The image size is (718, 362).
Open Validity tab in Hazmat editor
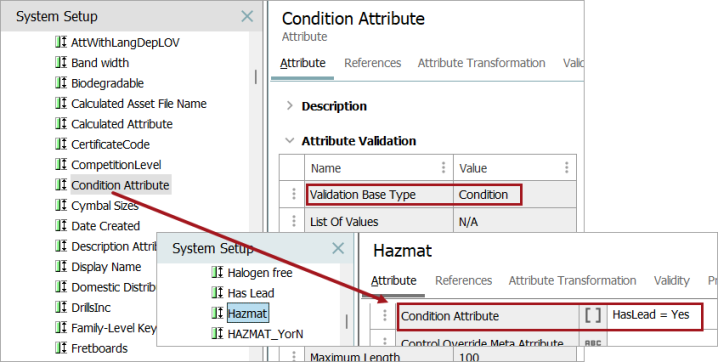pos(671,281)
